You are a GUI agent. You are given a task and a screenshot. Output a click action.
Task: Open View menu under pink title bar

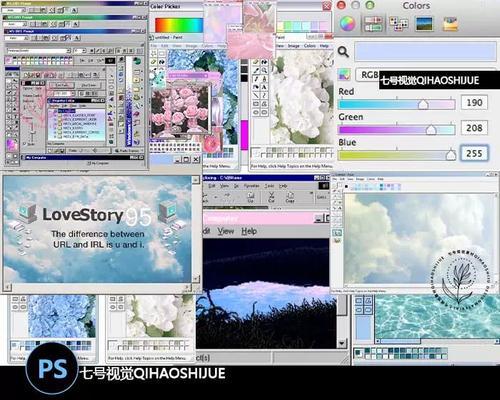(x=226, y=231)
